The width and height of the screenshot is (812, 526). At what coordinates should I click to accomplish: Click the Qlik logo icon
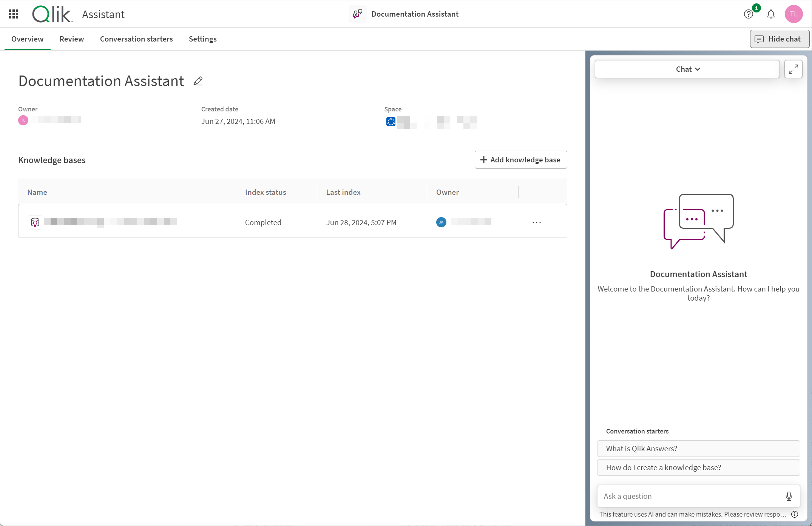[x=51, y=14]
